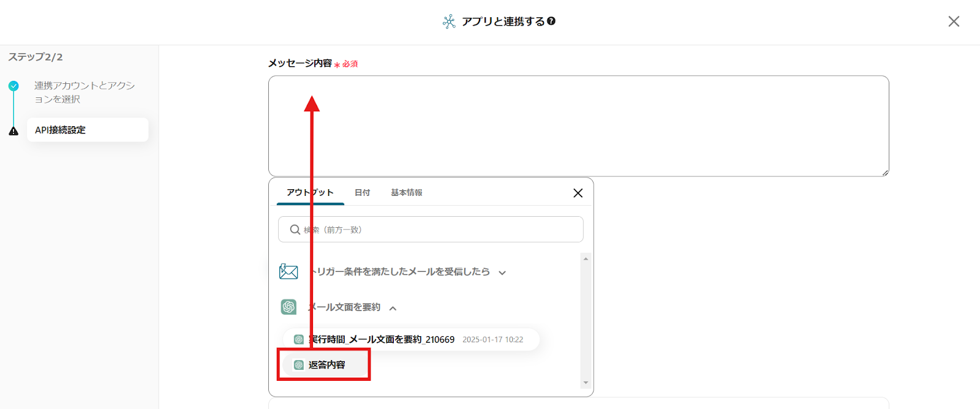The height and width of the screenshot is (409, 980).
Task: Click the 2025-01-17 10:22 timestamp
Action: 492,339
